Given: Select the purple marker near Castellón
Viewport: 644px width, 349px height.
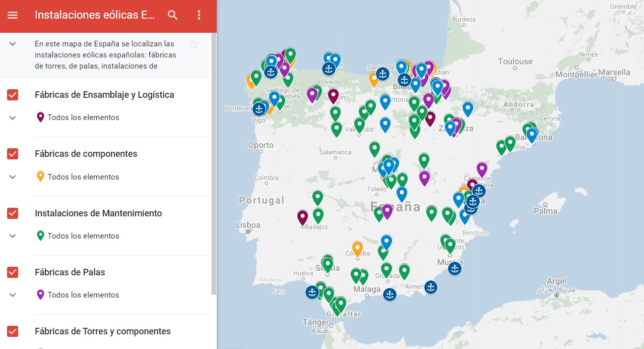Looking at the screenshot, I should click(x=482, y=169).
